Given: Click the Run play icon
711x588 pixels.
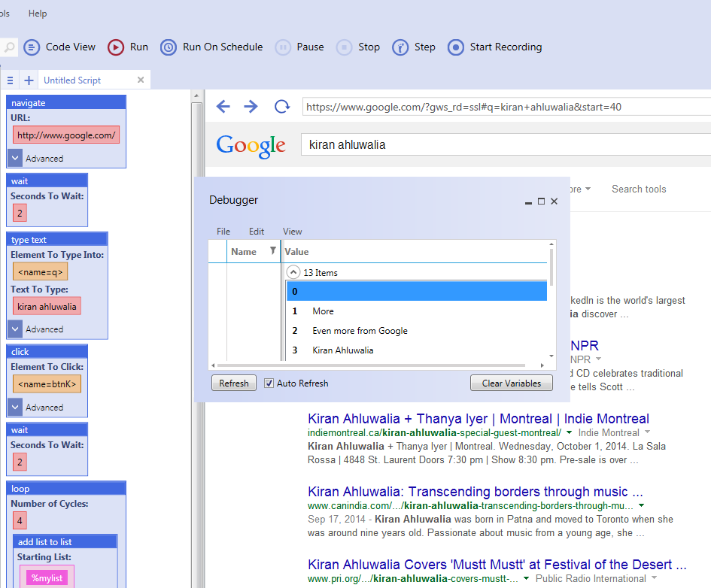Looking at the screenshot, I should point(116,47).
